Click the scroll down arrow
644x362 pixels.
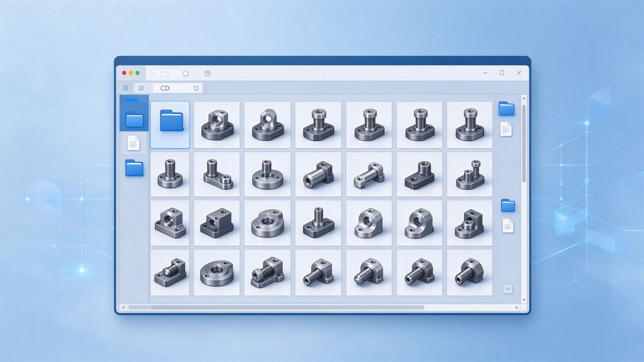[x=524, y=300]
